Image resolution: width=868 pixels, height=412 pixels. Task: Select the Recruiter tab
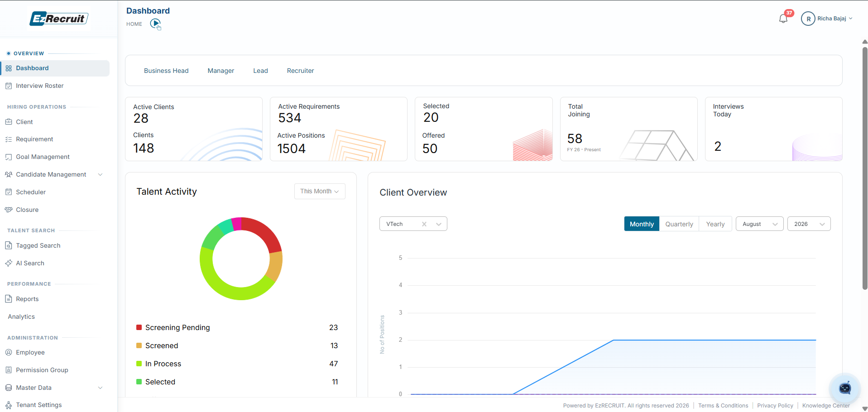[300, 71]
